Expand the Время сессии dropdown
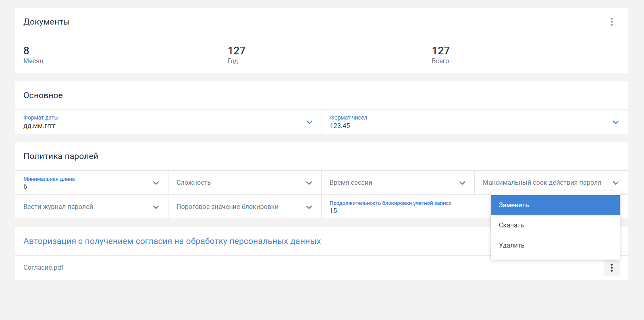Screen dimensions: 644x320 pos(462,183)
